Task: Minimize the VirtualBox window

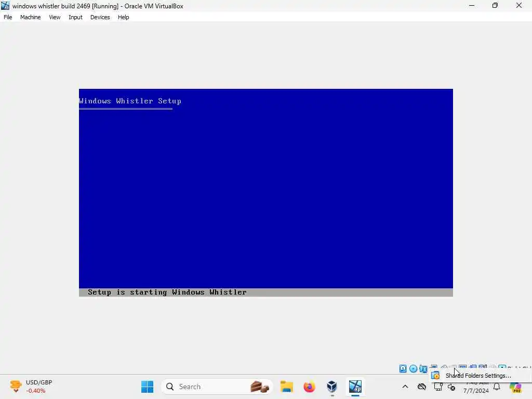Action: (472, 6)
